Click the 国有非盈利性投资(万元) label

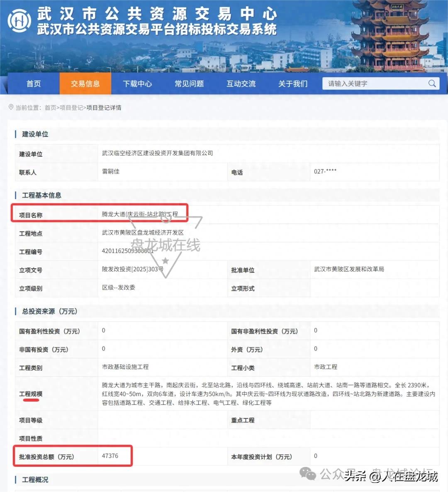tap(264, 331)
